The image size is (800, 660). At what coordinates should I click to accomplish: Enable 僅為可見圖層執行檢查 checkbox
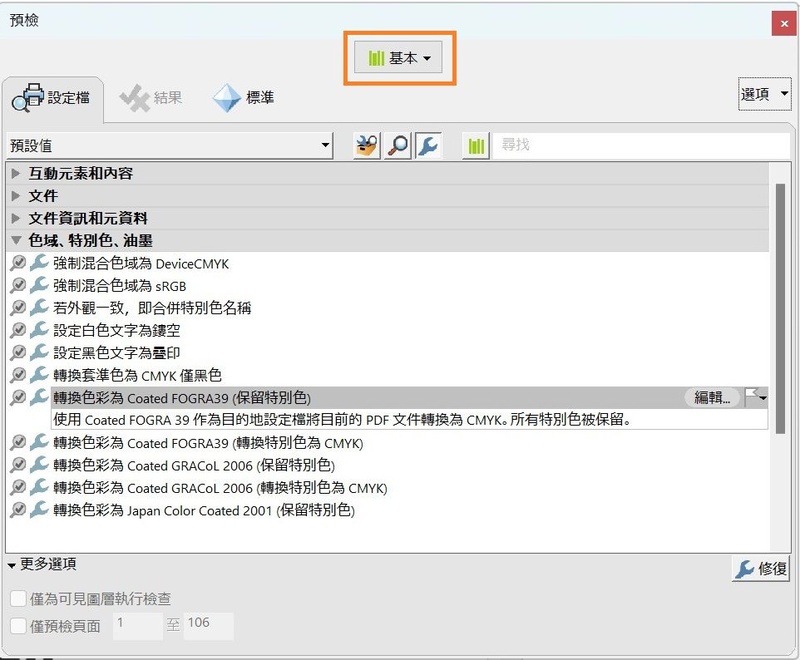pos(18,598)
